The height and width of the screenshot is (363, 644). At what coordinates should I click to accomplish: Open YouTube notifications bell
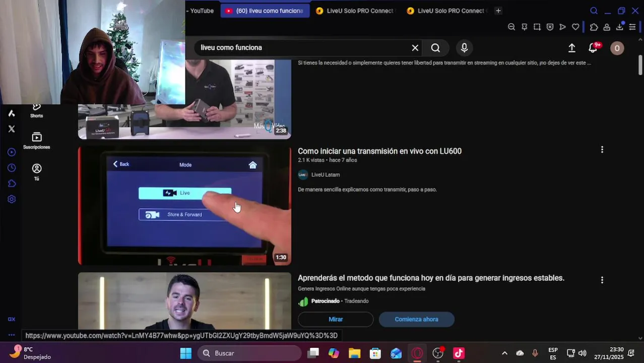click(x=594, y=48)
